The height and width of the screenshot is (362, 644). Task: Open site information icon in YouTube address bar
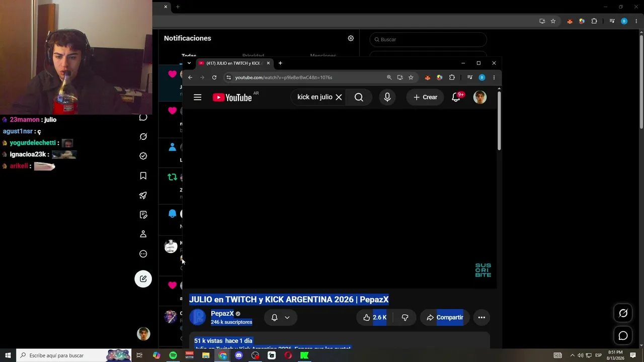pos(229,77)
